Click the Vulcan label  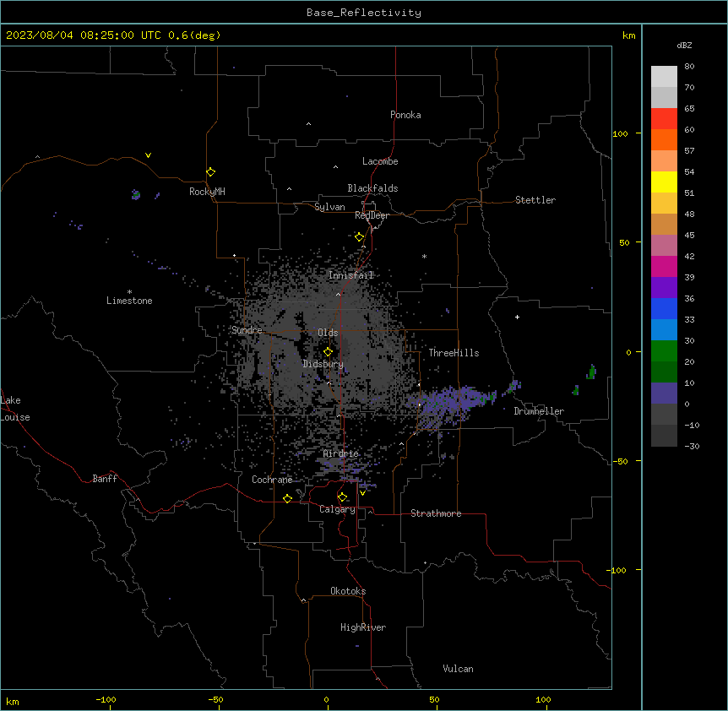(459, 669)
